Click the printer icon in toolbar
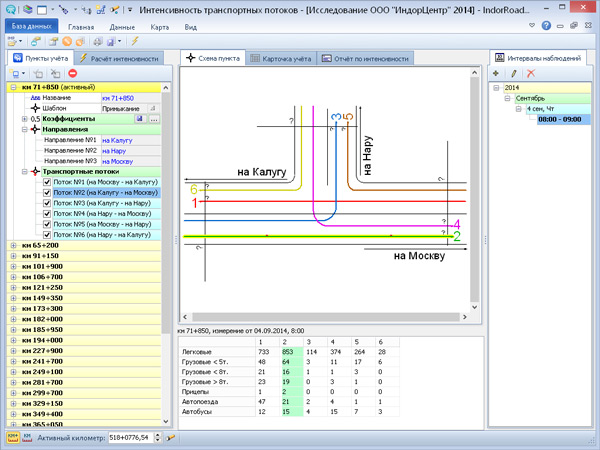This screenshot has height=450, width=600. tap(98, 42)
